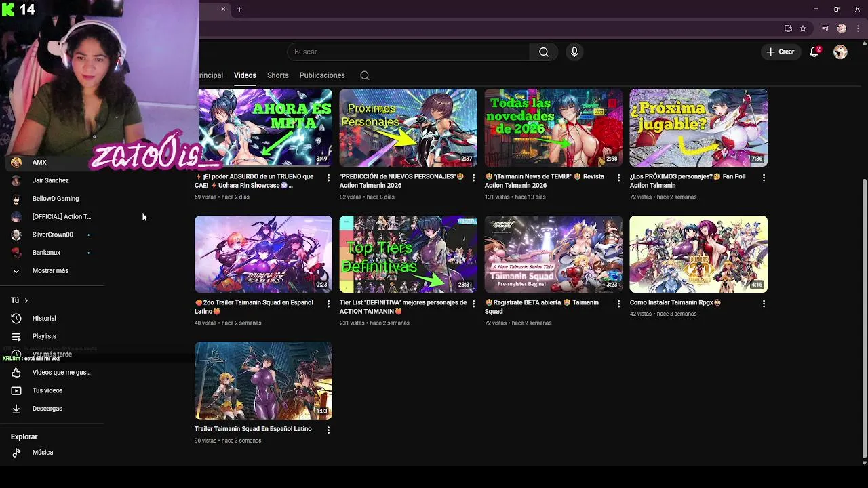Open 0:23 Taimanin Squad trailer thumbnail

click(263, 254)
